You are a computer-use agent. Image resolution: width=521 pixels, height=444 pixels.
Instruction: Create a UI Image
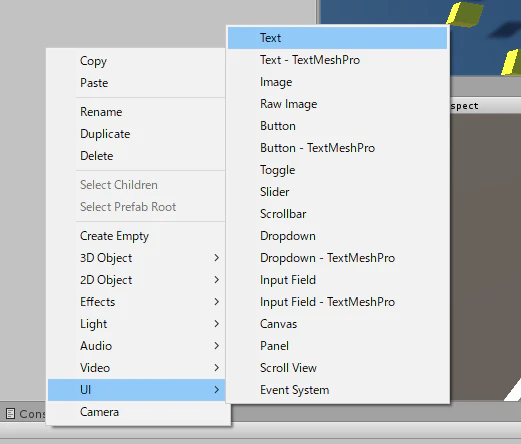point(337,82)
